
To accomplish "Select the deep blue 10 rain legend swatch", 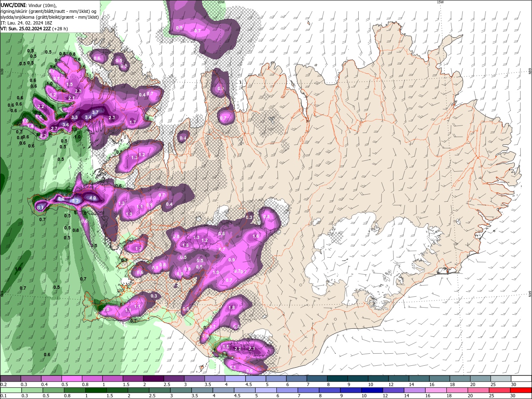I will click(x=372, y=390).
